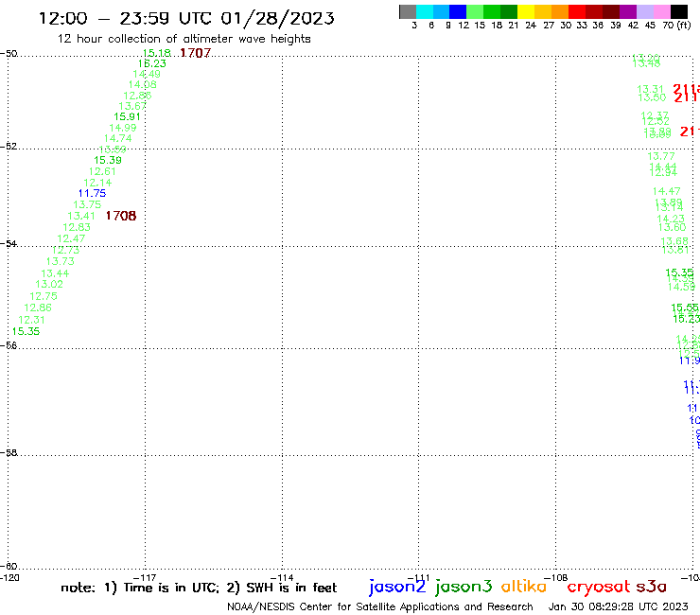Viewport: 700px width, 615px height.
Task: Click the 16.23 wave height value
Action: pos(151,64)
